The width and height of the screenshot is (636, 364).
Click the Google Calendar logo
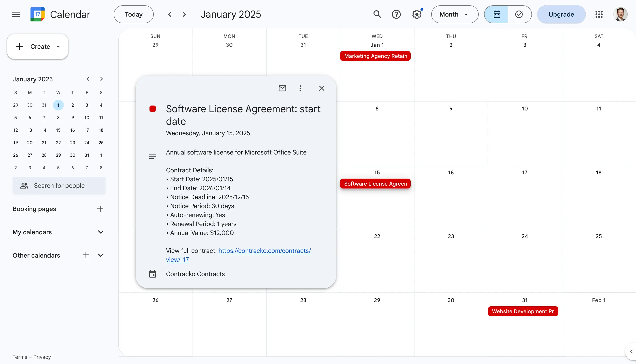click(37, 14)
